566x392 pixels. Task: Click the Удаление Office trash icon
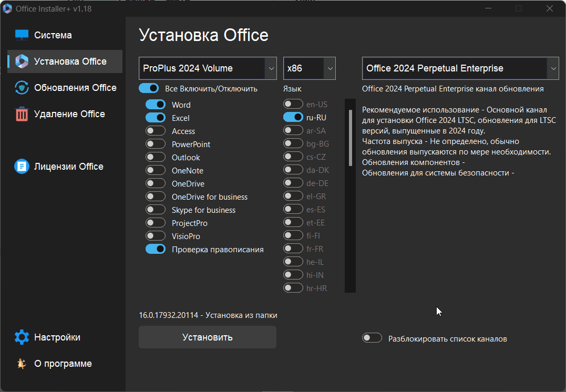[x=22, y=114]
